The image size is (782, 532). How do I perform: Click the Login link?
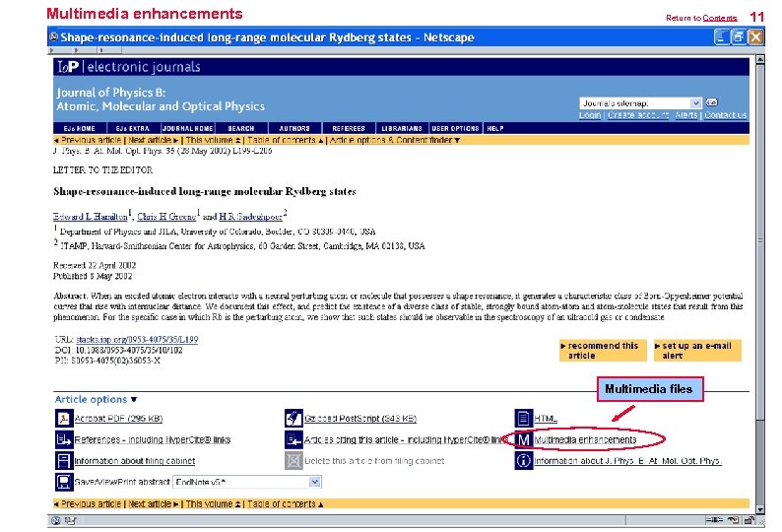[590, 115]
